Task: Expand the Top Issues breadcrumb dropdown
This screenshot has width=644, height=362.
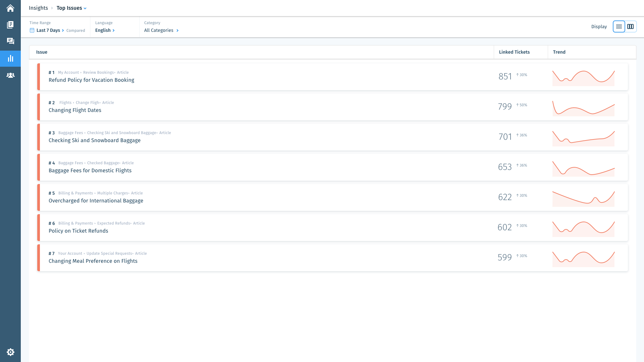Action: (x=71, y=8)
